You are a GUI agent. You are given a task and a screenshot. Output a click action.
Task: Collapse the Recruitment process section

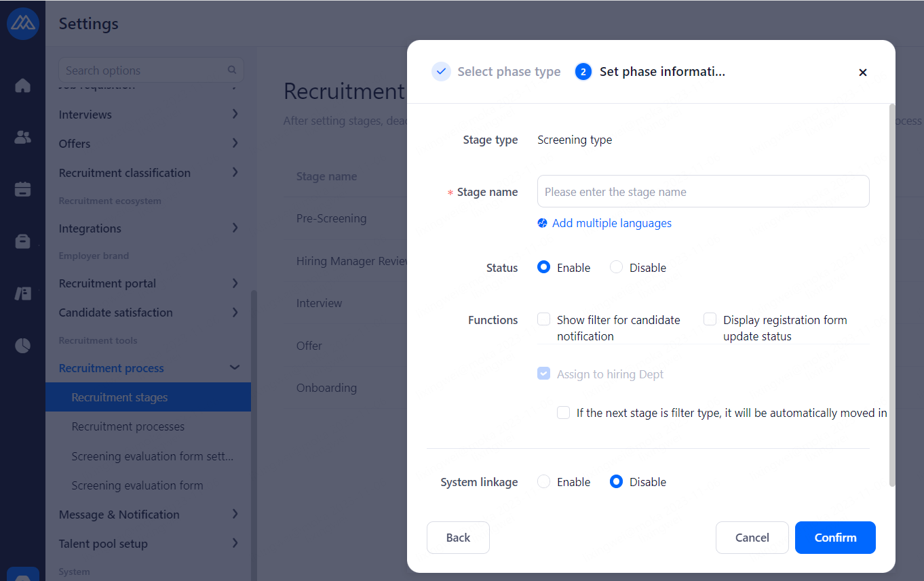click(x=235, y=367)
